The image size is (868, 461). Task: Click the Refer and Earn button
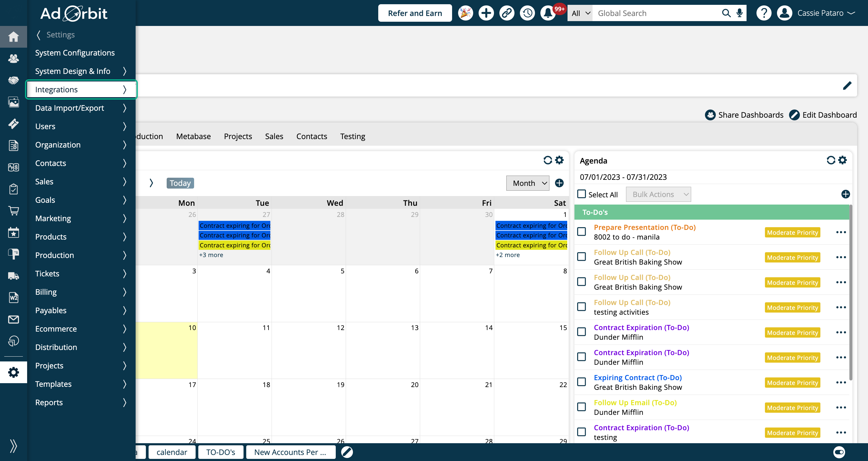pos(415,13)
